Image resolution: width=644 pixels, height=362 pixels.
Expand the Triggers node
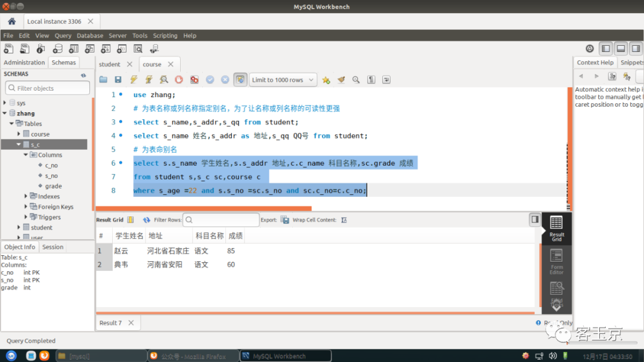26,217
